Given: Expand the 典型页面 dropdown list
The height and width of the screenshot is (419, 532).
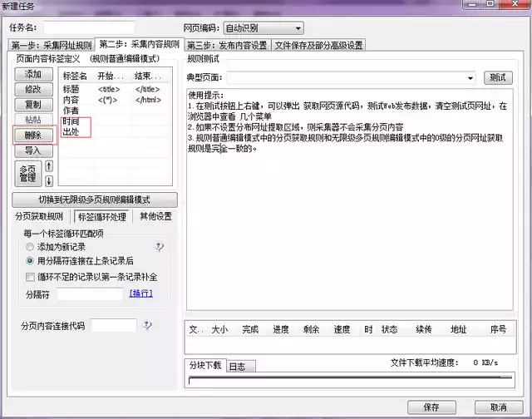Looking at the screenshot, I should [x=470, y=78].
